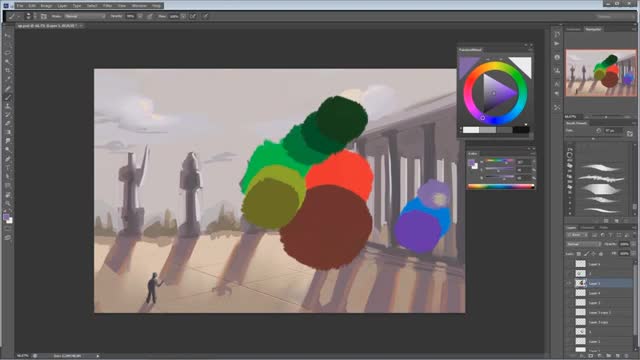Toggle lock transparent pixels in Layers panel
This screenshot has height=360, width=640.
(x=578, y=253)
